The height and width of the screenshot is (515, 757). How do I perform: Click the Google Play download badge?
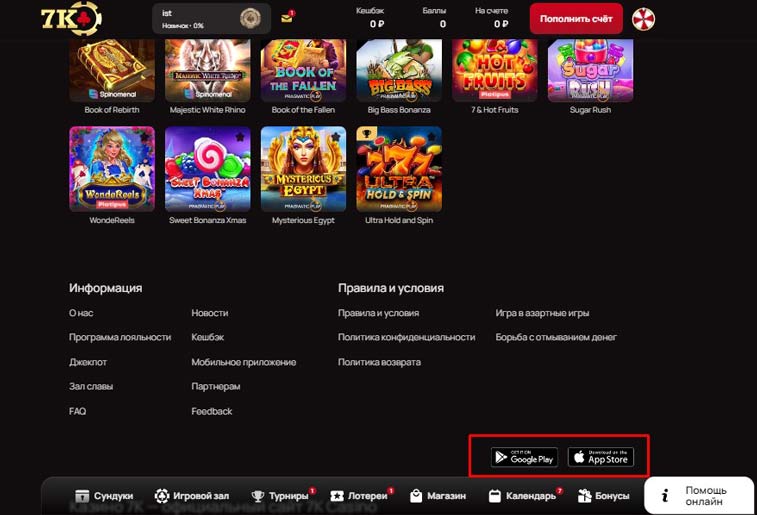click(524, 457)
